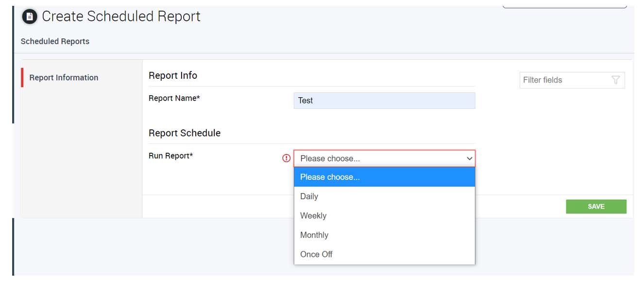Click the red validation error icon beside Run Report
The height and width of the screenshot is (281, 644).
287,158
